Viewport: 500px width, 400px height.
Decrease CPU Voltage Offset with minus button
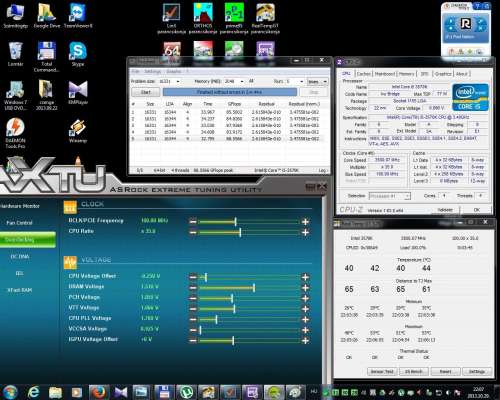[x=193, y=277]
